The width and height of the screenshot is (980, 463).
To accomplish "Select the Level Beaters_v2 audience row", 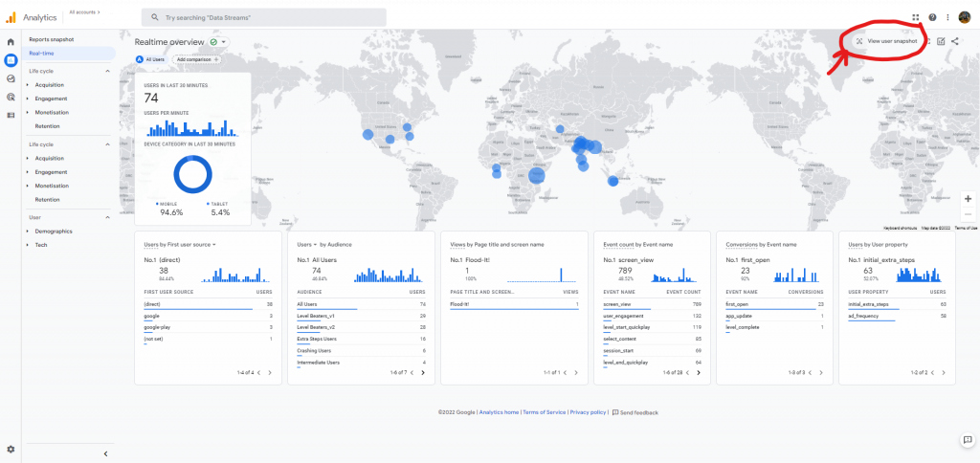I will [361, 327].
